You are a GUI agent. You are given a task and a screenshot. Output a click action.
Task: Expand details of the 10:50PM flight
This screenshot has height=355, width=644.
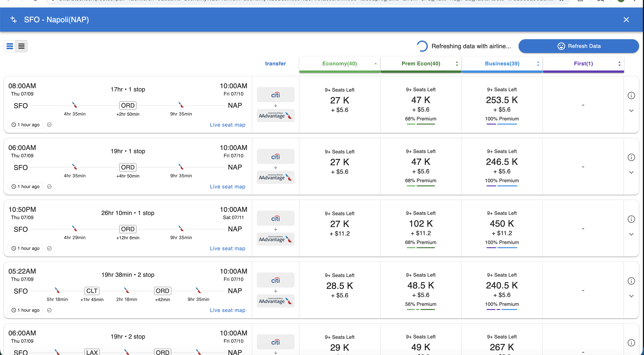click(x=631, y=234)
